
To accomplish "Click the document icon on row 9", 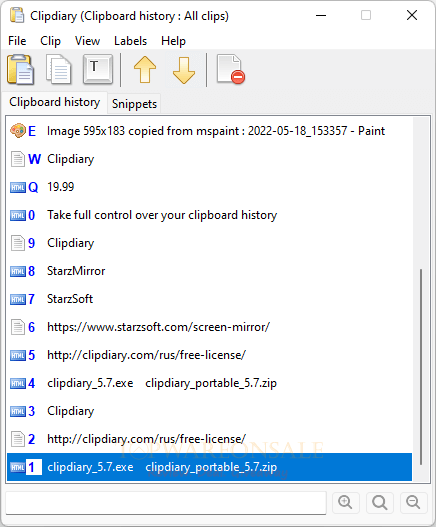I will (x=17, y=243).
